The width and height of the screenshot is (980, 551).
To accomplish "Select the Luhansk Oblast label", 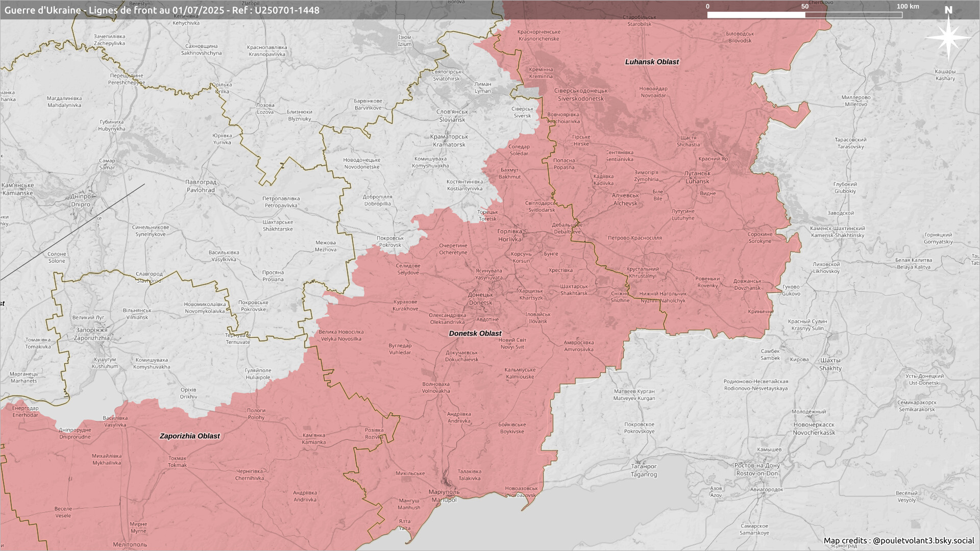I will point(652,62).
